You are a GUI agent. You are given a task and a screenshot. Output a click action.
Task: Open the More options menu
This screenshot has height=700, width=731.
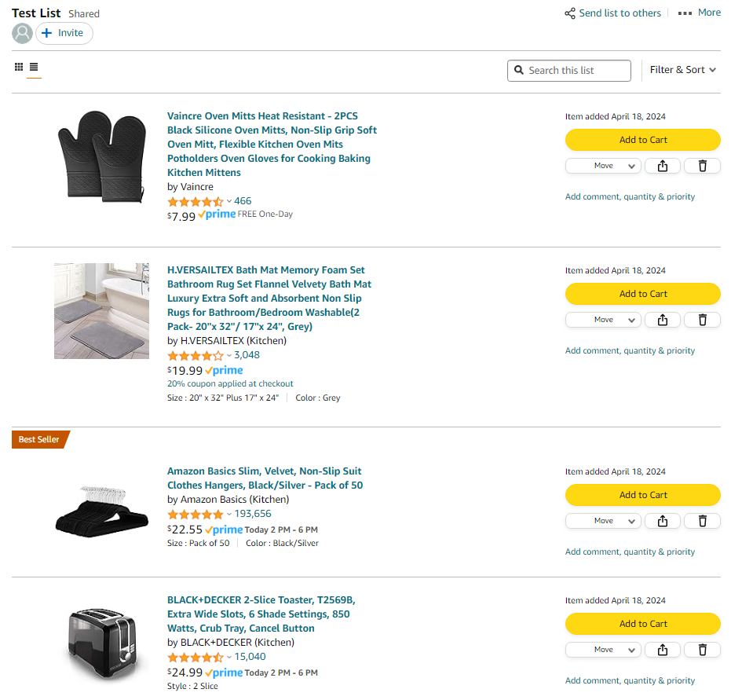pyautogui.click(x=699, y=13)
